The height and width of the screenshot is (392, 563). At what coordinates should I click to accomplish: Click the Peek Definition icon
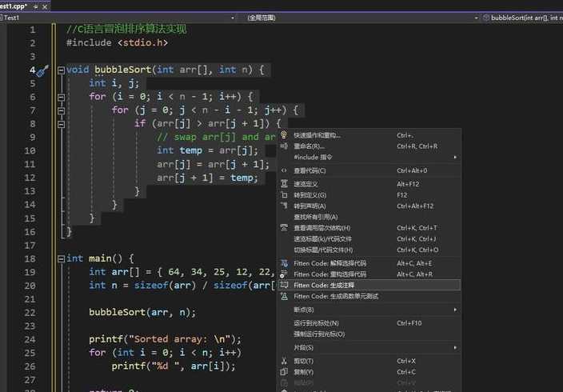click(x=284, y=184)
